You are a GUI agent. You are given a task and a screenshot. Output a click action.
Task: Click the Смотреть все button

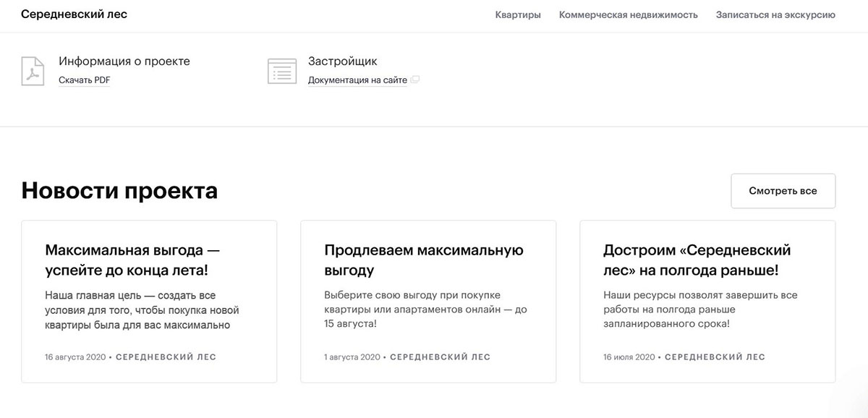click(x=783, y=191)
